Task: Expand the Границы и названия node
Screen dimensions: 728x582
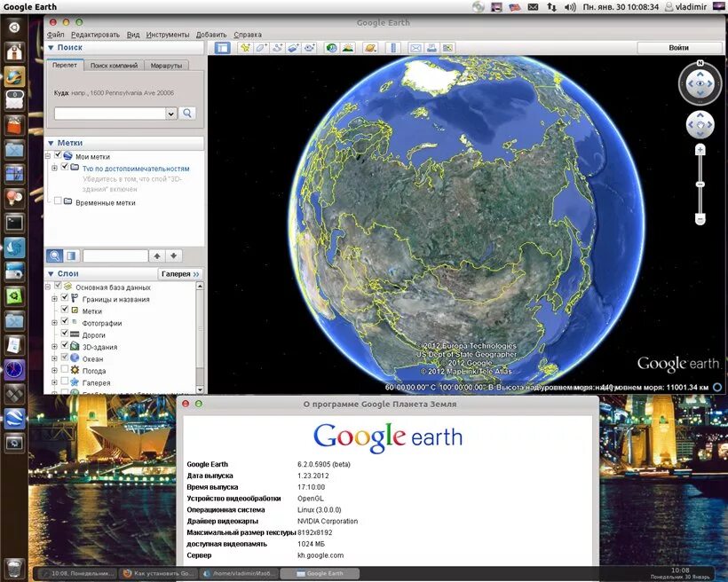Action: (x=54, y=299)
